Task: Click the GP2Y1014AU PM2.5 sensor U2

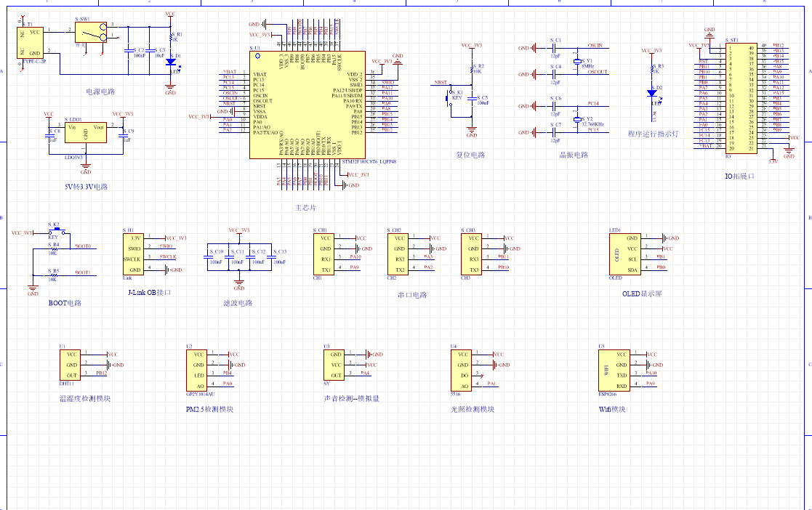Action: point(199,370)
